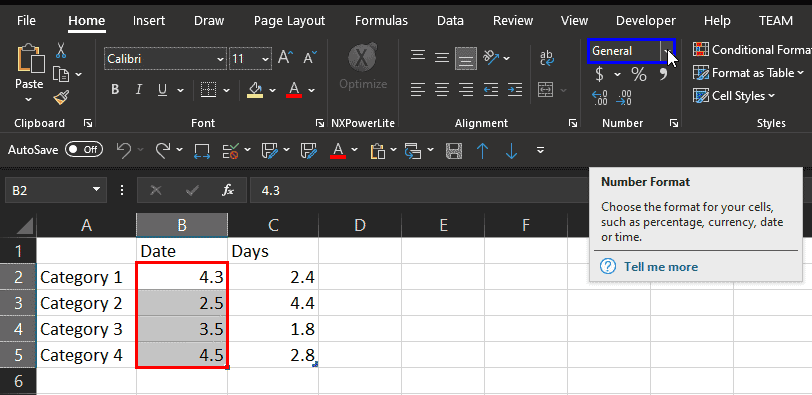The height and width of the screenshot is (395, 812).
Task: Open the Name Box dropdown showing B2
Action: 96,189
